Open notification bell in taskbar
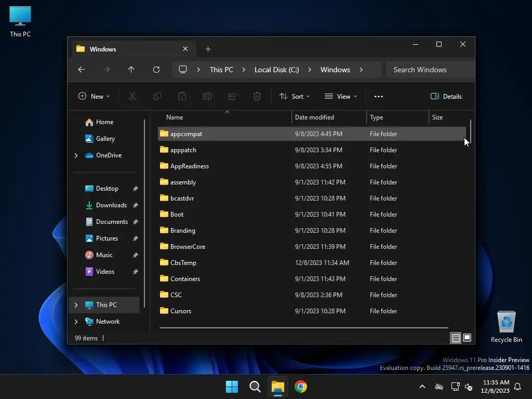Screen dimensions: 532x399 point(518,387)
